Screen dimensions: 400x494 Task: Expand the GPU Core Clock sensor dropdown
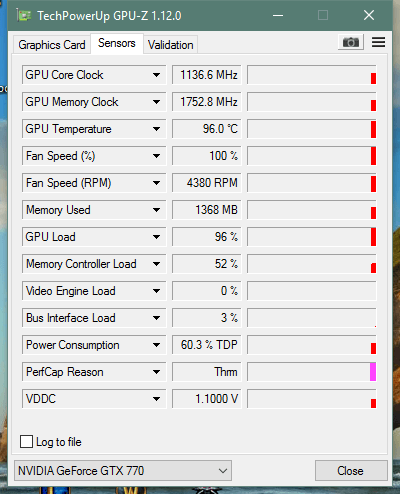(x=156, y=75)
